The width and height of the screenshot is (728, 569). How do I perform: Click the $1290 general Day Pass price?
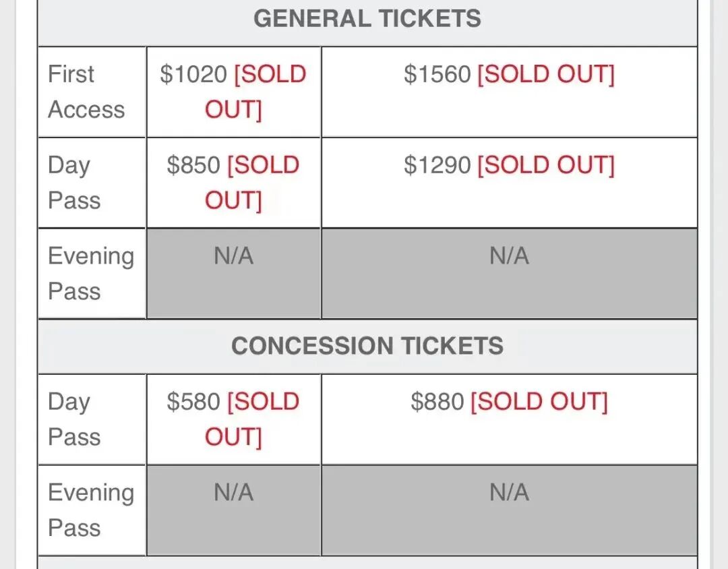(x=437, y=165)
